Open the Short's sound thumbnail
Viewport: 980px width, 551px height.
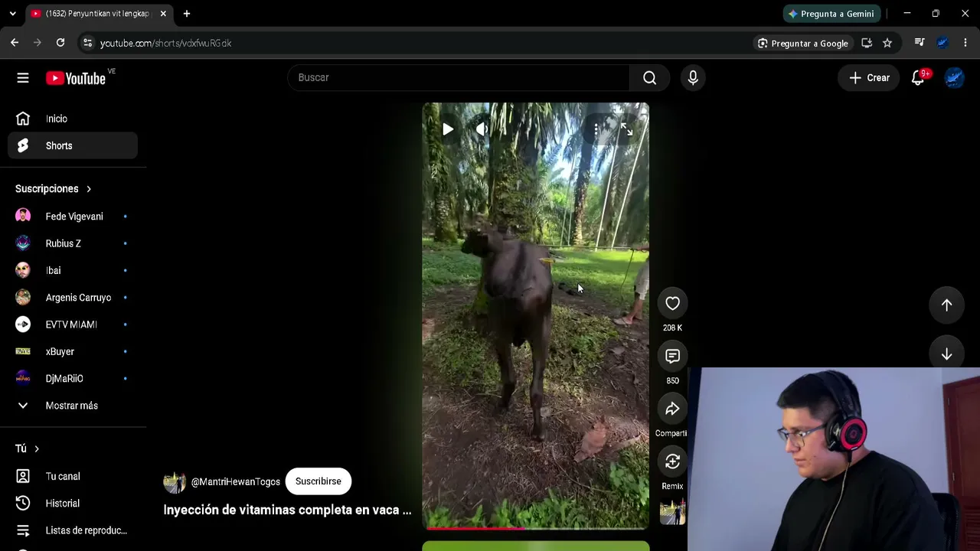(x=673, y=513)
